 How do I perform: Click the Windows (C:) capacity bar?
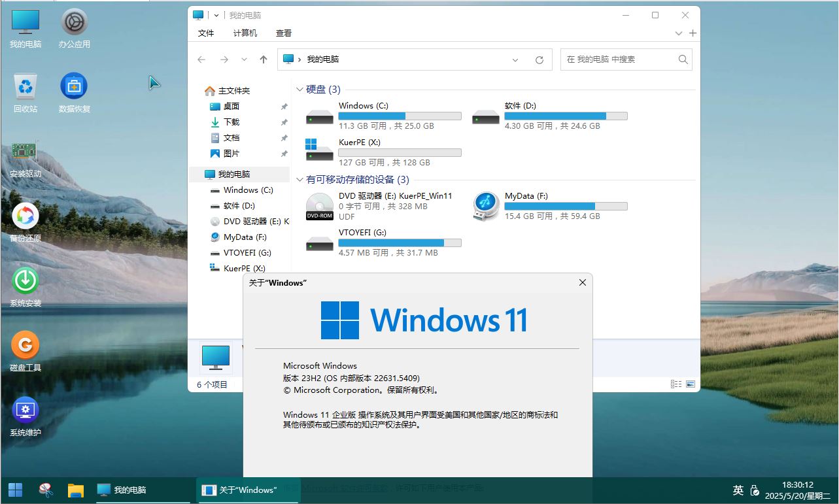(400, 116)
